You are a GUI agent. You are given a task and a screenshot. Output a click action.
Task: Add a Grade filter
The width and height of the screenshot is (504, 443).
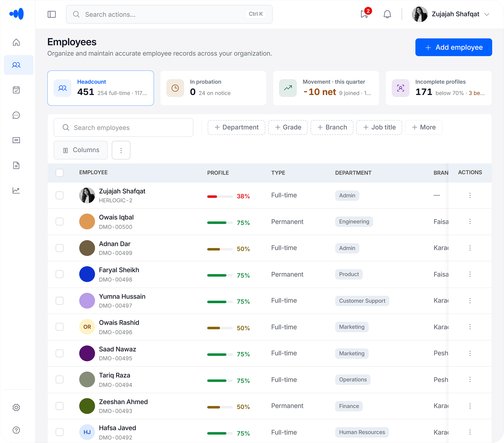(288, 128)
